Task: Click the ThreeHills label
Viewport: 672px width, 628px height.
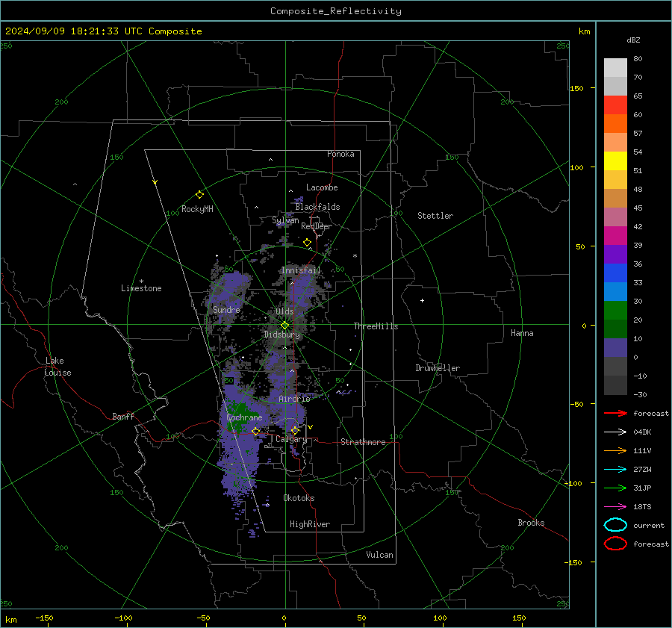Action: (376, 326)
